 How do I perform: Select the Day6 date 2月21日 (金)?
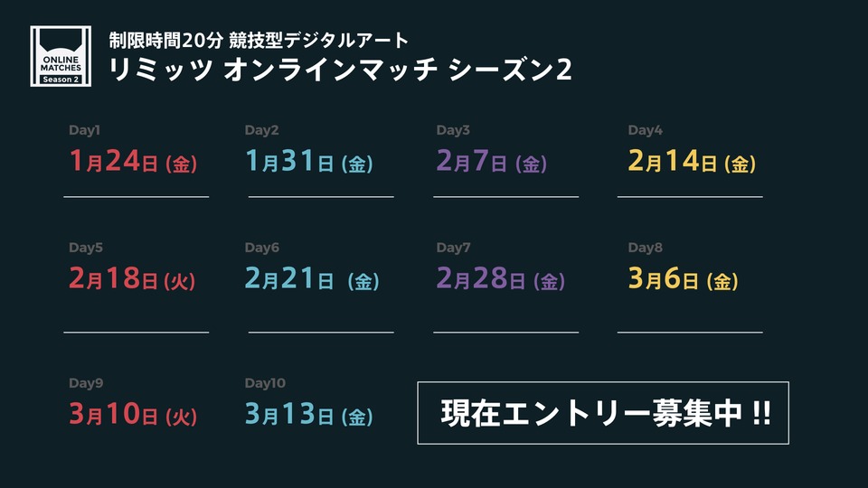pyautogui.click(x=312, y=278)
